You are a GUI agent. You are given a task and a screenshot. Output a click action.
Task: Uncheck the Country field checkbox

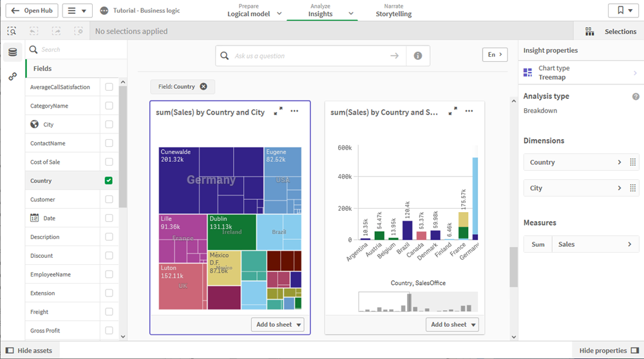pyautogui.click(x=109, y=181)
